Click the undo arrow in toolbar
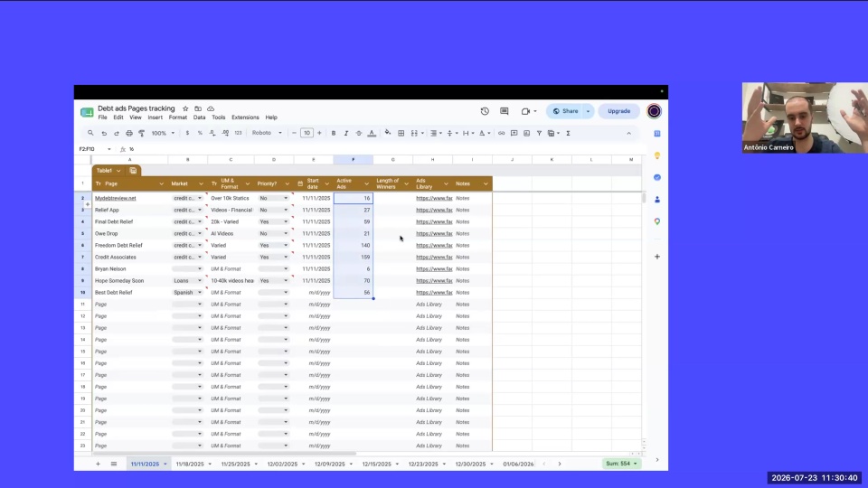 tap(103, 134)
